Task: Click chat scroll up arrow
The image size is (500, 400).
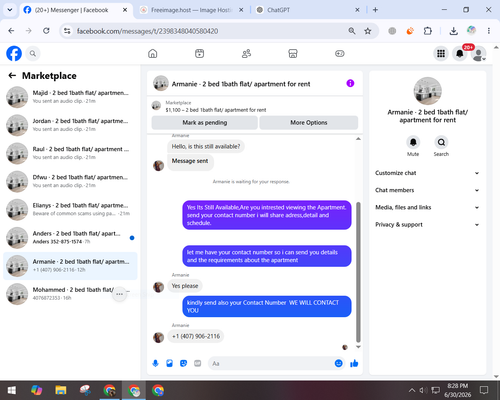Action: coord(358,138)
